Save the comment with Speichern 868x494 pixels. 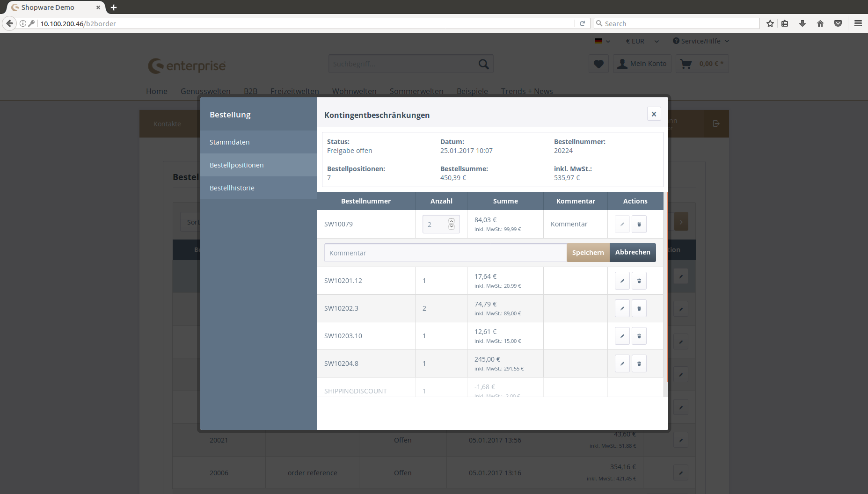[x=588, y=253]
